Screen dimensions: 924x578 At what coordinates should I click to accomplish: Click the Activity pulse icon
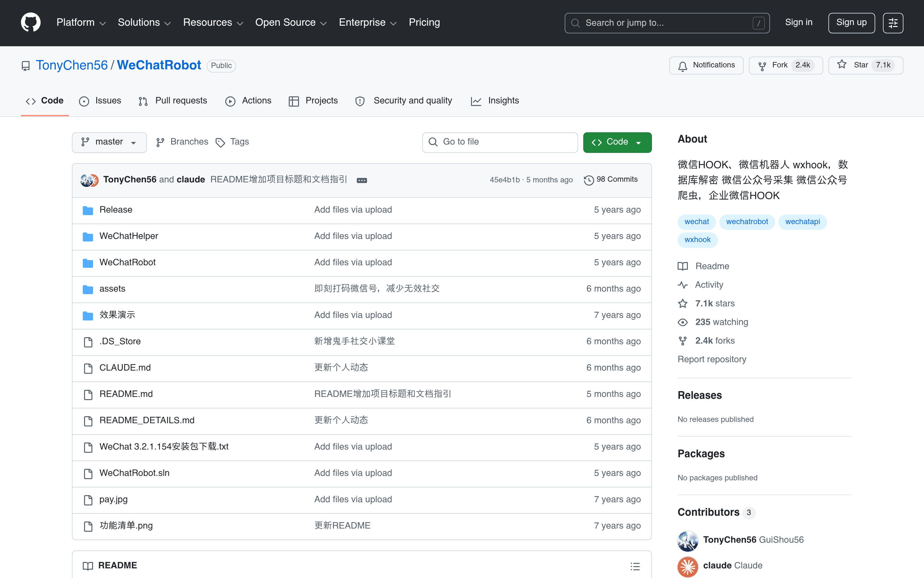point(683,285)
